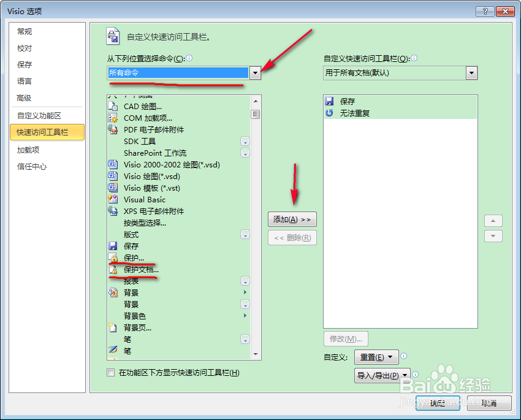Open the 重置(E) dropdown button
Image resolution: width=521 pixels, height=420 pixels.
(376, 357)
